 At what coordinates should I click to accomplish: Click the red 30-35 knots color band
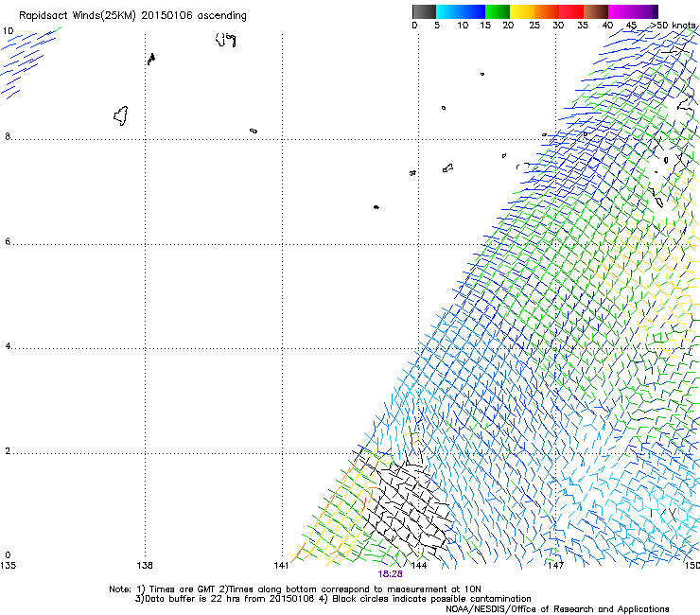click(571, 11)
